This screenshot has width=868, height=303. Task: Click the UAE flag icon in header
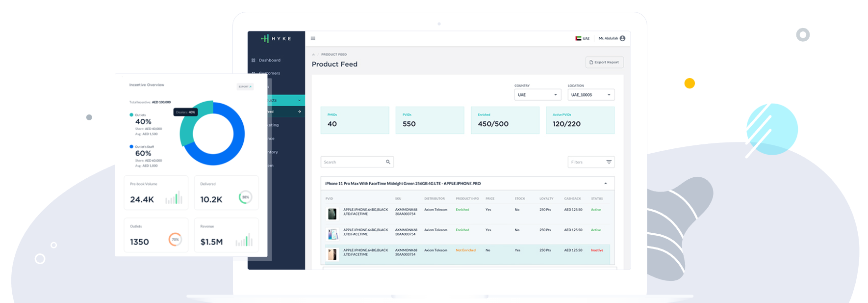(578, 38)
